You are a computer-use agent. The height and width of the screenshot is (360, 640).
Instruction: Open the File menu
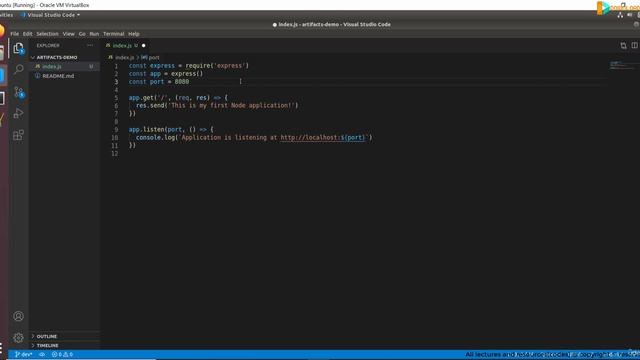[15, 34]
